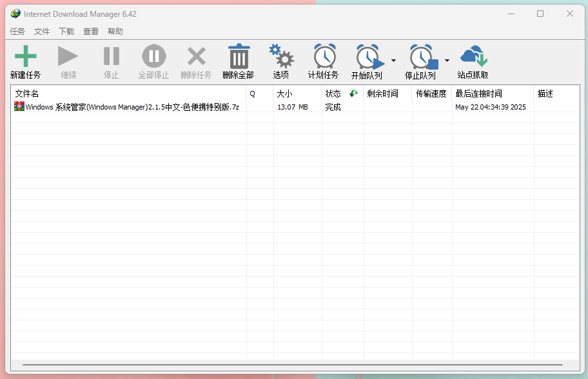Screen dimensions: 588x379
Task: Click the 停止队列 stop queue icon
Action: point(421,56)
